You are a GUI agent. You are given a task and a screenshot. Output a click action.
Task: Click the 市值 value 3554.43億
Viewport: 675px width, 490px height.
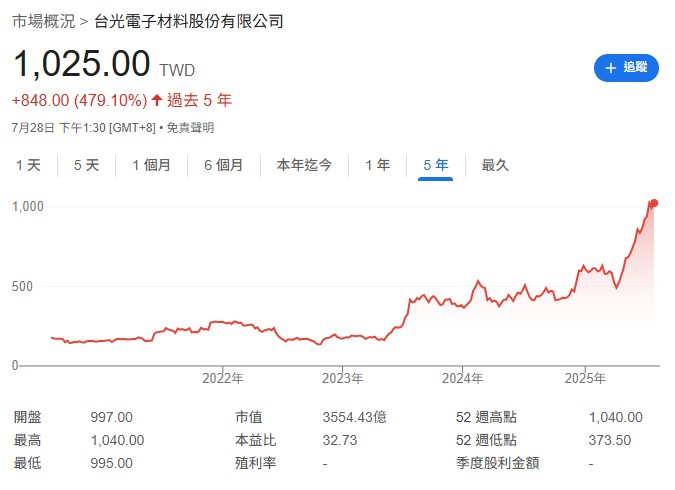355,417
